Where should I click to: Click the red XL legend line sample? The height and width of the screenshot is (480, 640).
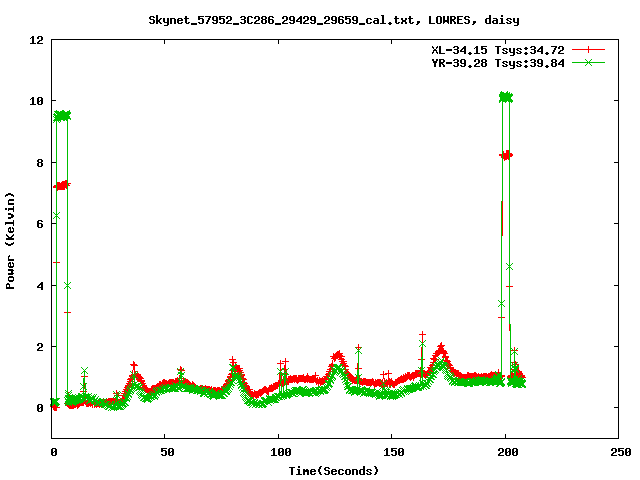(588, 50)
